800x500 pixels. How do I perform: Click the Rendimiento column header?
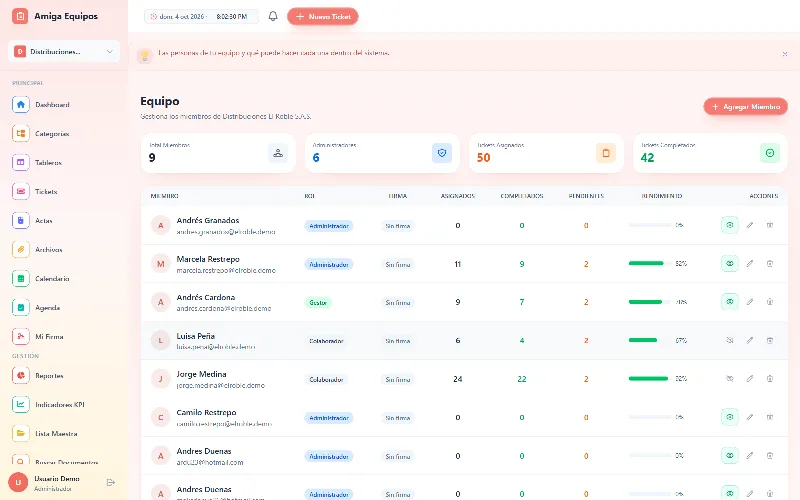pyautogui.click(x=662, y=196)
